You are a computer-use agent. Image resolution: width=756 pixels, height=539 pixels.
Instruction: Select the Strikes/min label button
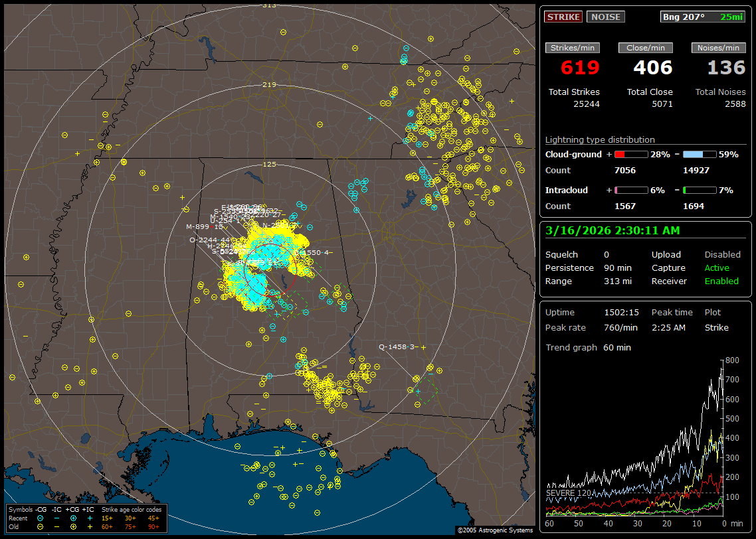[x=573, y=48]
